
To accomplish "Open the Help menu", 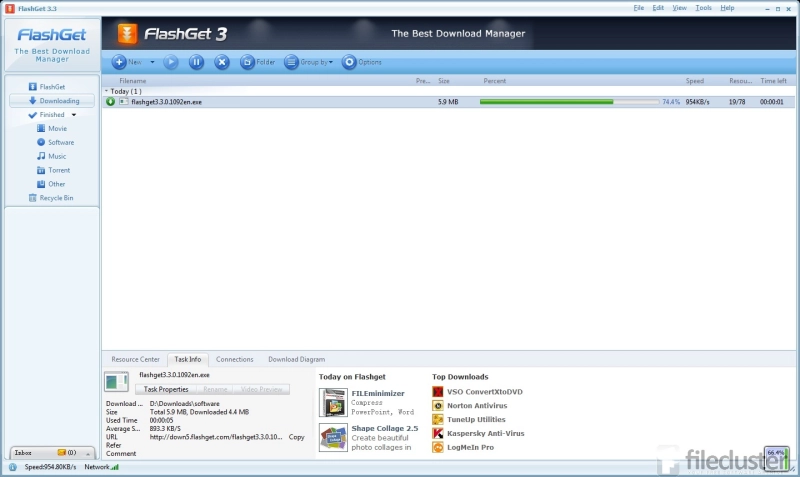I will [727, 8].
